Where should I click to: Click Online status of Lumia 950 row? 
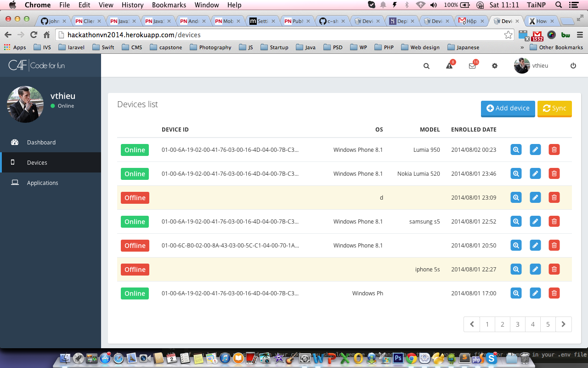point(135,150)
